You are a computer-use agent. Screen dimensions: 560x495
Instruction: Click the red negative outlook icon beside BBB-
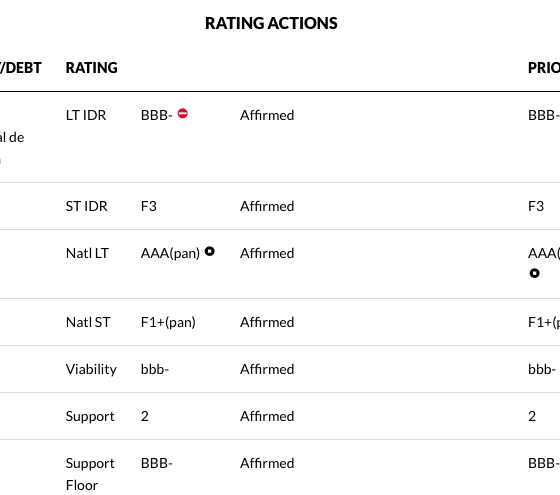tap(182, 114)
